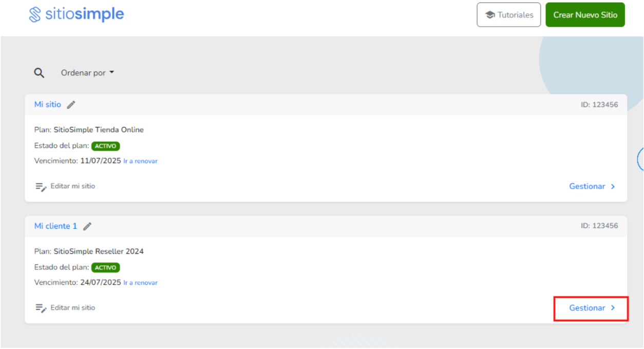Click the Editar mi sitio icon in Mi cliente 1 card
This screenshot has width=644, height=349.
point(41,308)
